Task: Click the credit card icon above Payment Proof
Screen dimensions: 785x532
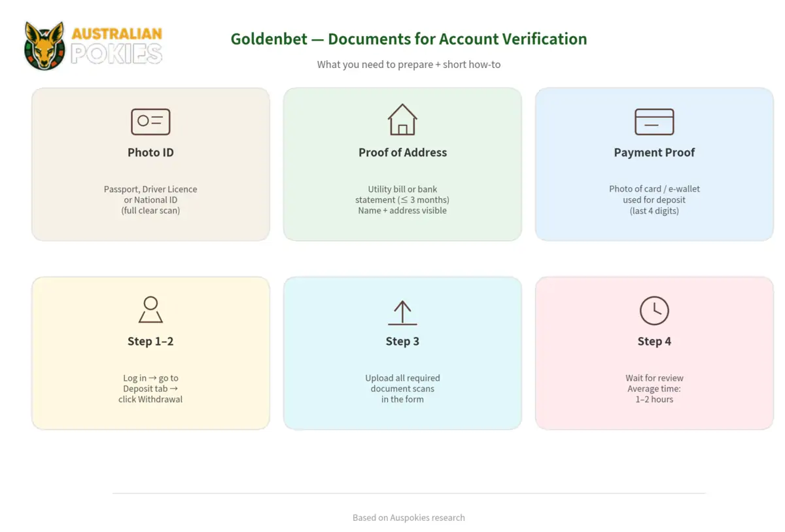Action: pos(654,122)
